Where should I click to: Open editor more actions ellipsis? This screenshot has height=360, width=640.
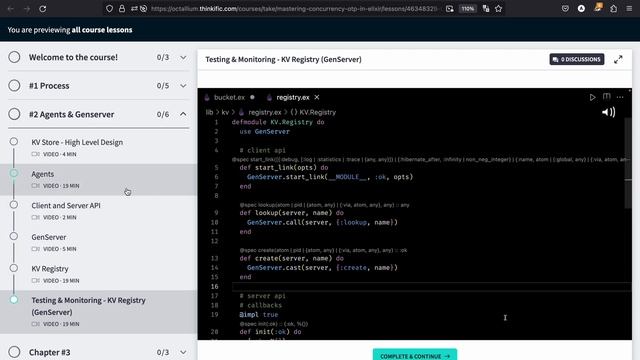pyautogui.click(x=620, y=97)
